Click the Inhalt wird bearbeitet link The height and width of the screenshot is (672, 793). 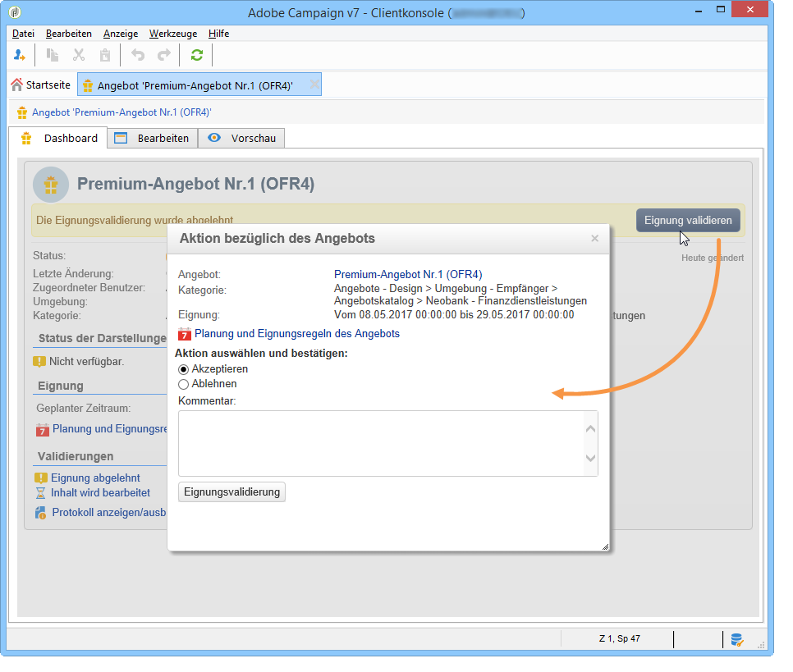(101, 492)
